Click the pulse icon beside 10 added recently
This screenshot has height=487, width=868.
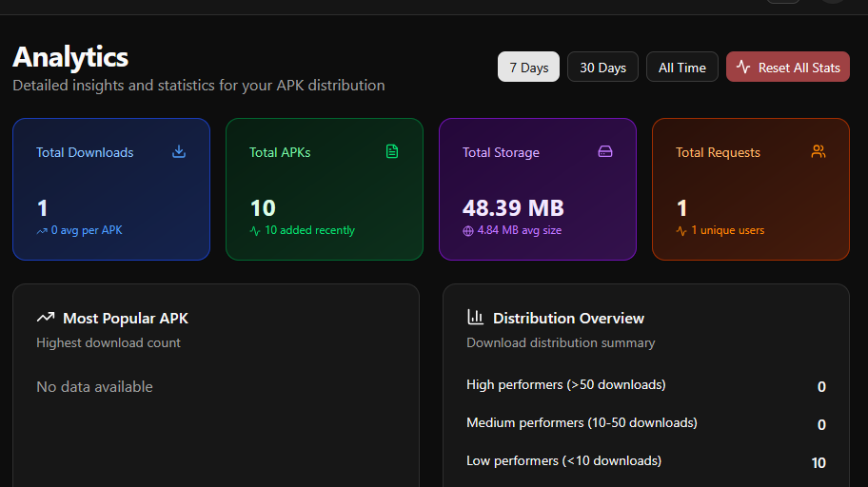point(254,230)
